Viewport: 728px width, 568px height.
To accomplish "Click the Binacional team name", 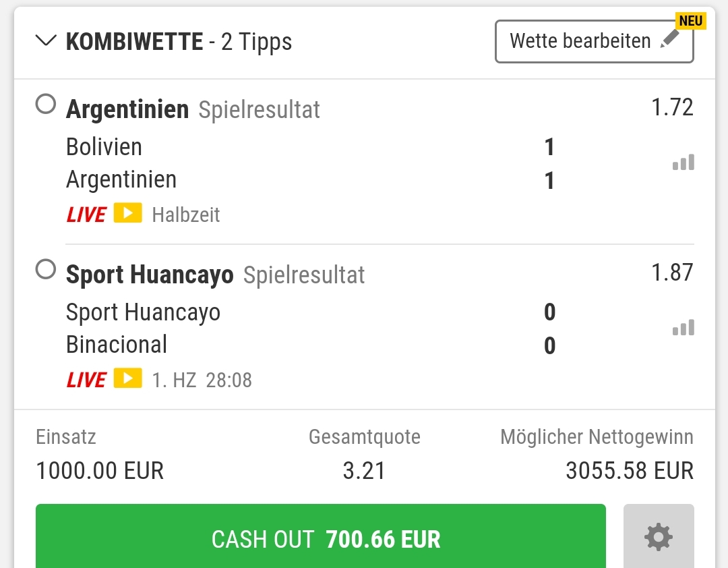I will (x=117, y=345).
